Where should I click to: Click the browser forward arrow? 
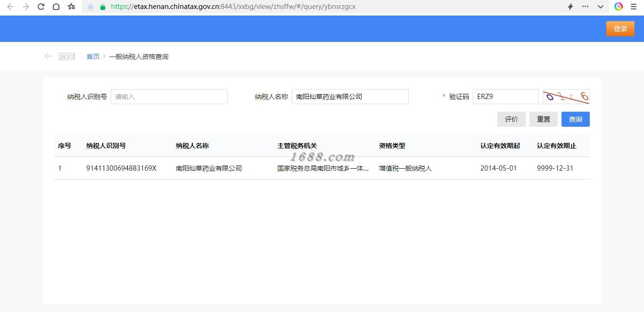(x=26, y=7)
